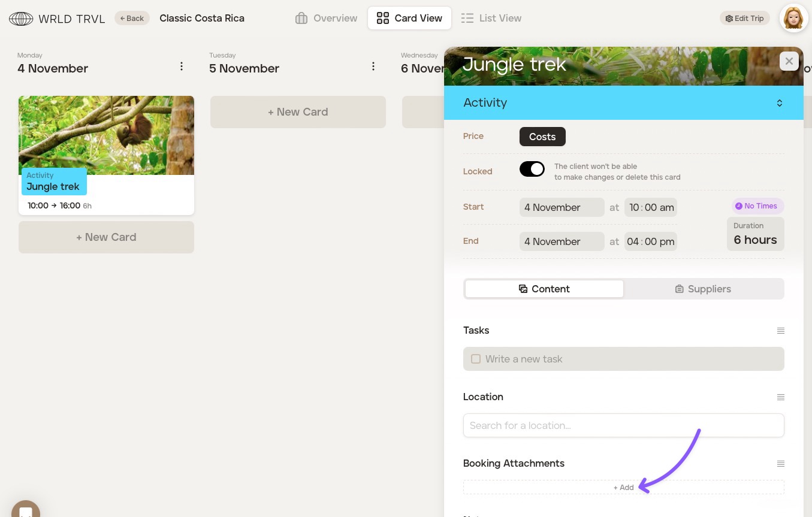Toggle the No Times option
The height and width of the screenshot is (517, 812).
tap(757, 206)
